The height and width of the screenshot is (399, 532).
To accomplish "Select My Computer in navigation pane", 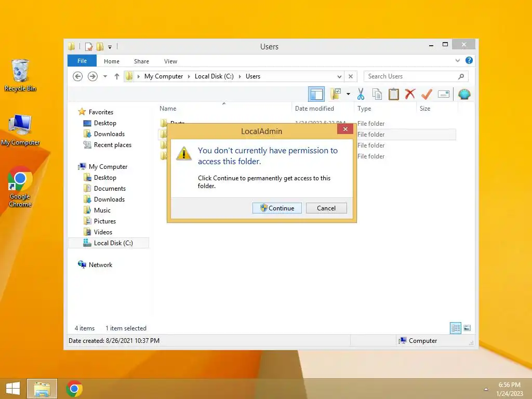I will (x=108, y=167).
